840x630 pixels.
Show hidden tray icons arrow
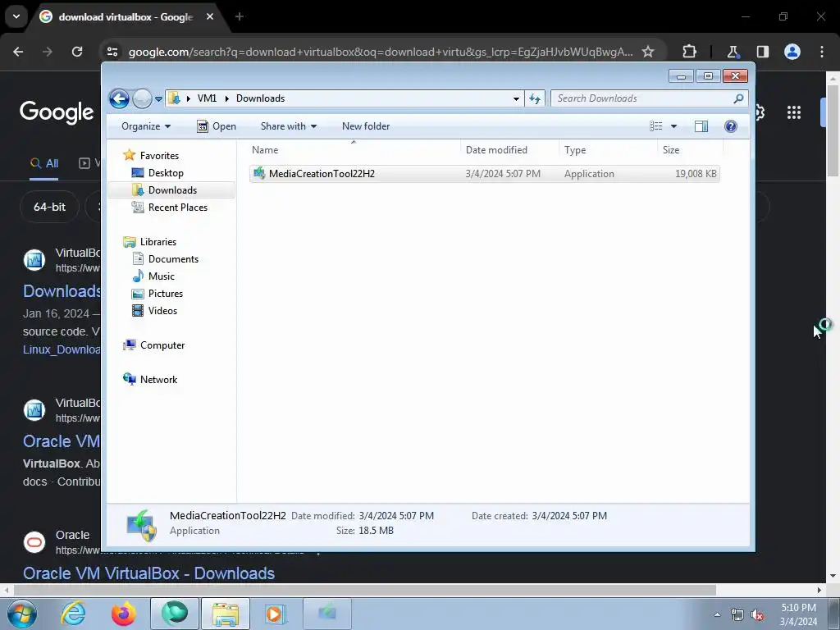(717, 614)
